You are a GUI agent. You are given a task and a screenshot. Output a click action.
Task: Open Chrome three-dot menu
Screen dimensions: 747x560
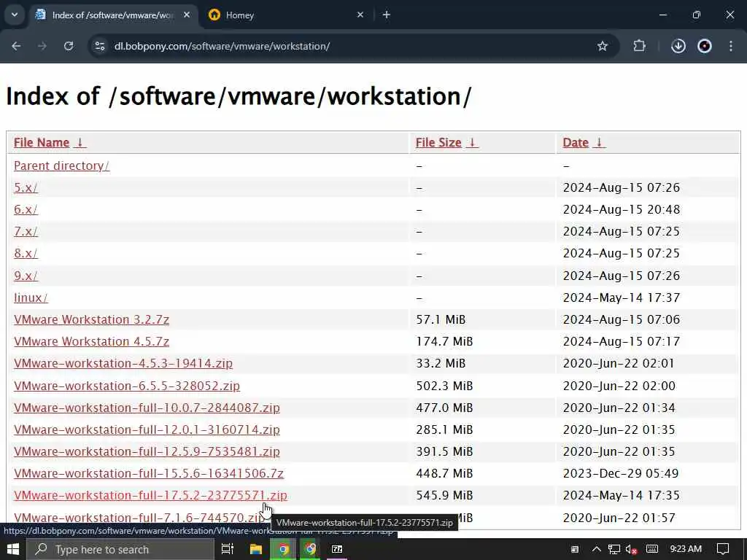(x=731, y=46)
